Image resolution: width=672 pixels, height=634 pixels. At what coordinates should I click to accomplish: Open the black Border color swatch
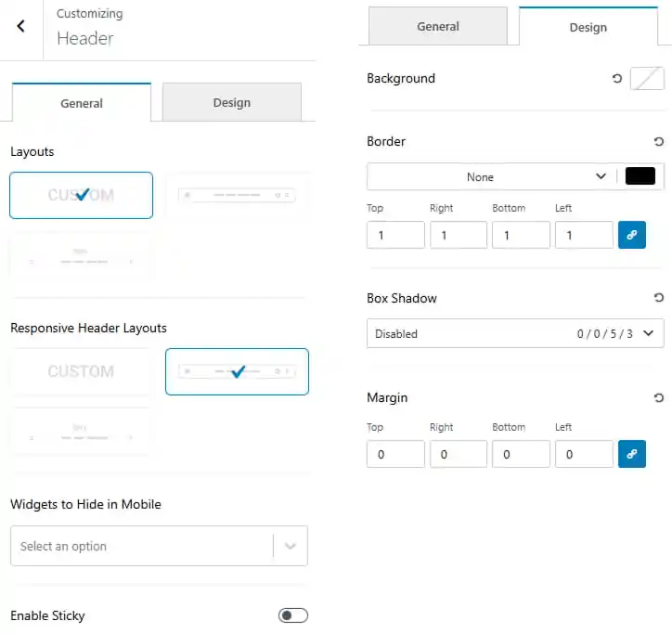click(x=640, y=176)
